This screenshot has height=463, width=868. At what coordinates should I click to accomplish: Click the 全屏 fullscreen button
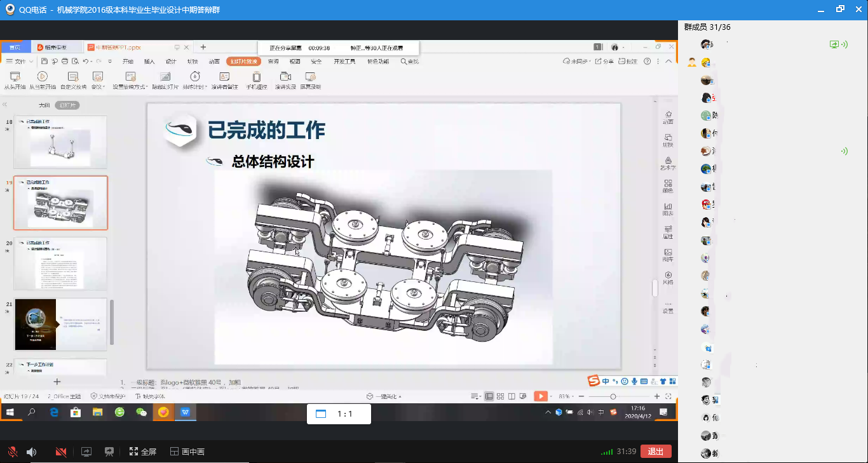[143, 452]
